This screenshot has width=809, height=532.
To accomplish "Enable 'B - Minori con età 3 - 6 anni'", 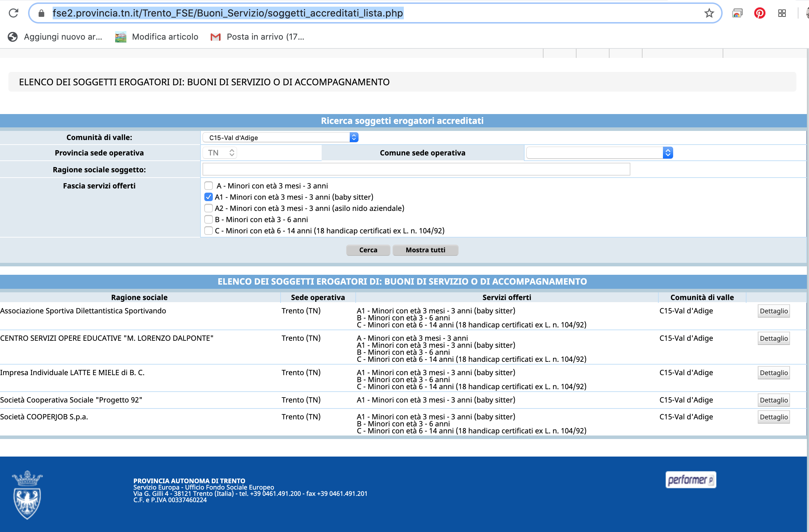I will [x=209, y=219].
